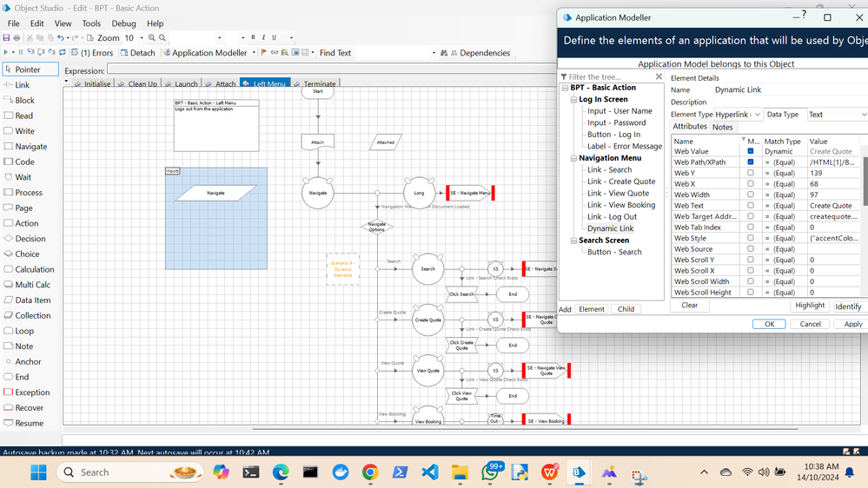Viewport: 868px width, 488px height.
Task: Click the Save icon in toolbar
Action: [7, 38]
